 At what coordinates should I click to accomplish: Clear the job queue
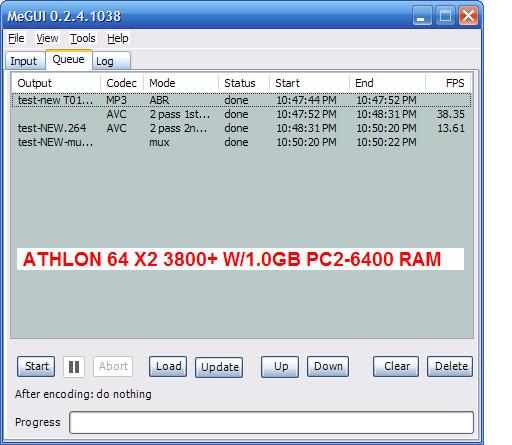click(x=396, y=367)
